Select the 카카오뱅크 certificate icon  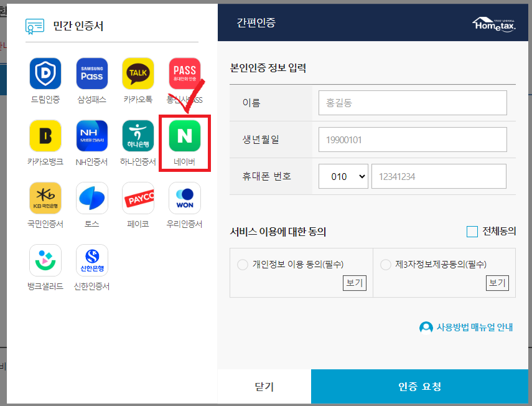pos(45,136)
